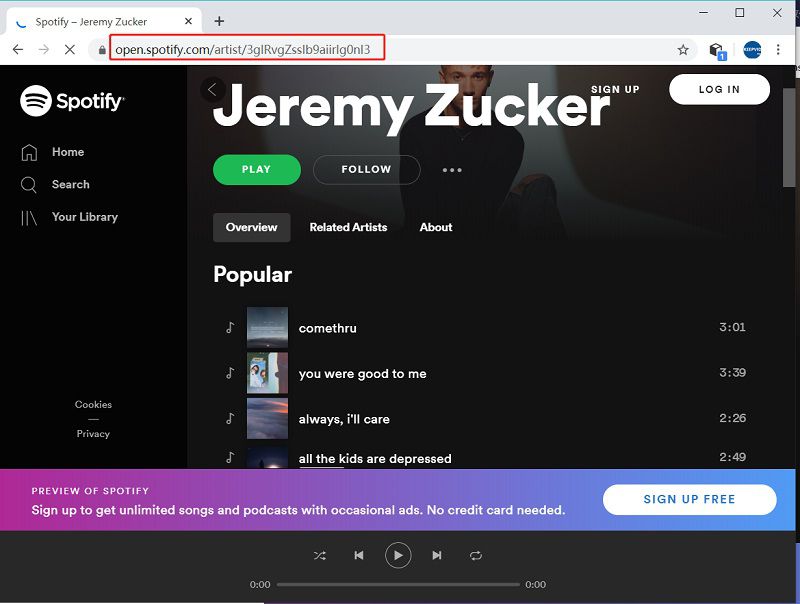
Task: Click the Jeremy Zucker artist title
Action: click(411, 107)
